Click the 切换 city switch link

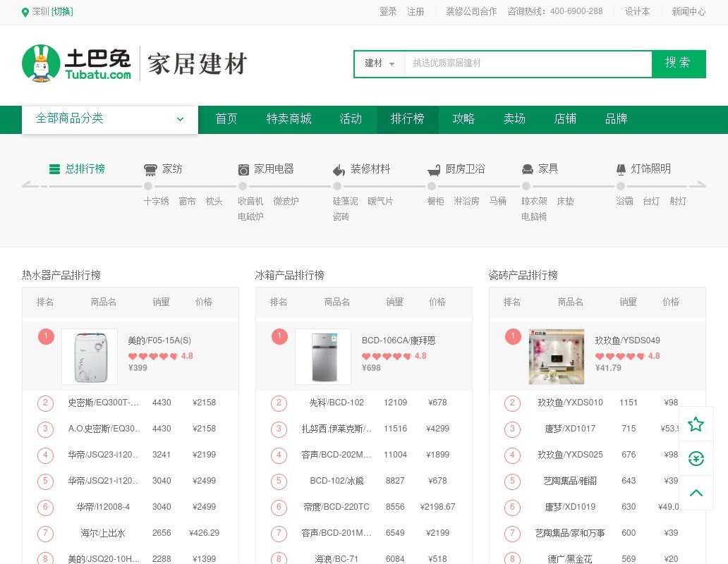[62, 12]
